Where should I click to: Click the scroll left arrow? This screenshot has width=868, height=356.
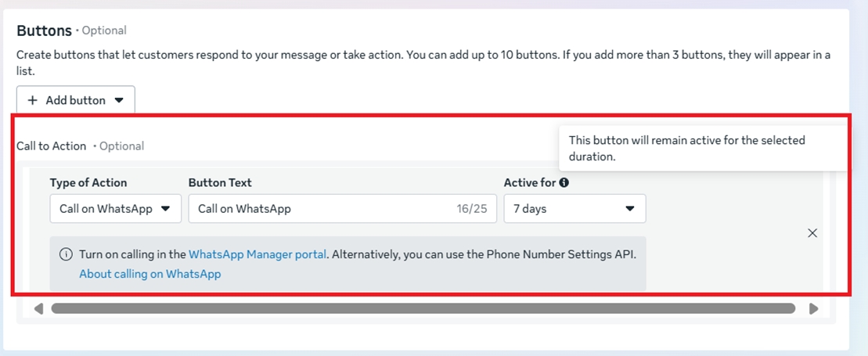coord(38,309)
